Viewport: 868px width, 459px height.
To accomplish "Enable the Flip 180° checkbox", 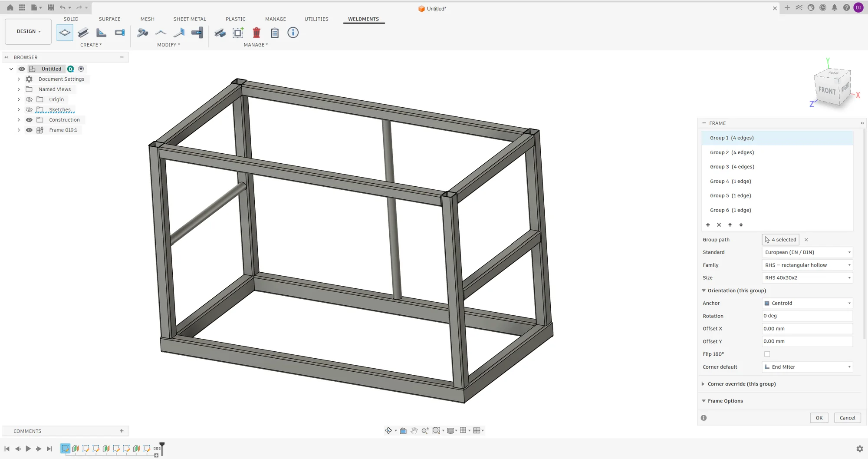I will click(767, 354).
